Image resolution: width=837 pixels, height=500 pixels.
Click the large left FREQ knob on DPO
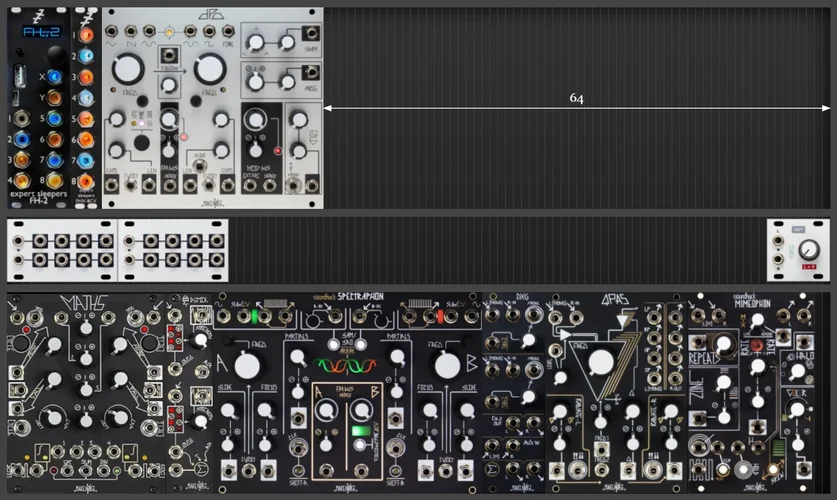pyautogui.click(x=128, y=69)
